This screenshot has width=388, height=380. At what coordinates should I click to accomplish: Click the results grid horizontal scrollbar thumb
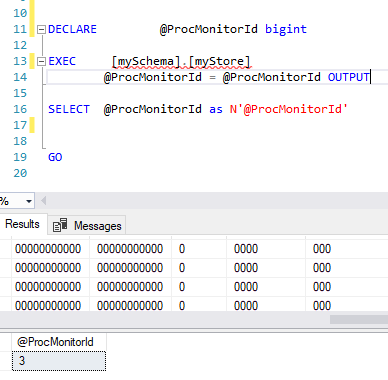359,319
